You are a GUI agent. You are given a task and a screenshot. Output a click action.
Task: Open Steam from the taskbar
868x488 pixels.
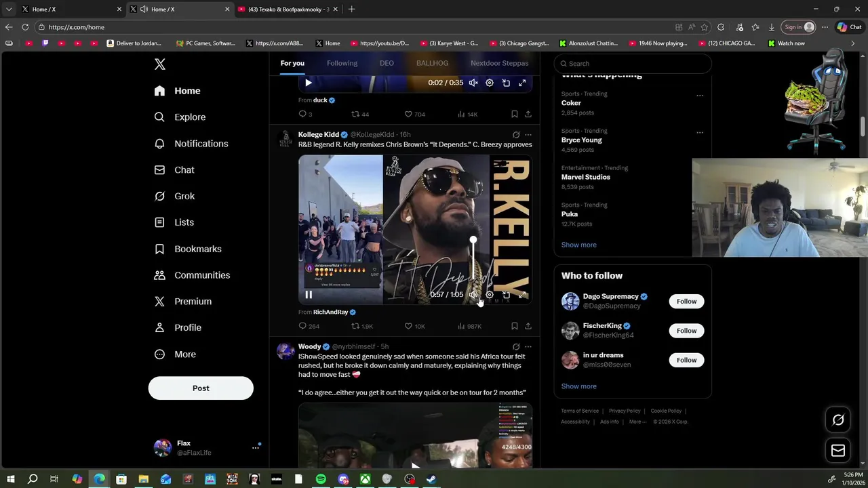[x=431, y=479]
